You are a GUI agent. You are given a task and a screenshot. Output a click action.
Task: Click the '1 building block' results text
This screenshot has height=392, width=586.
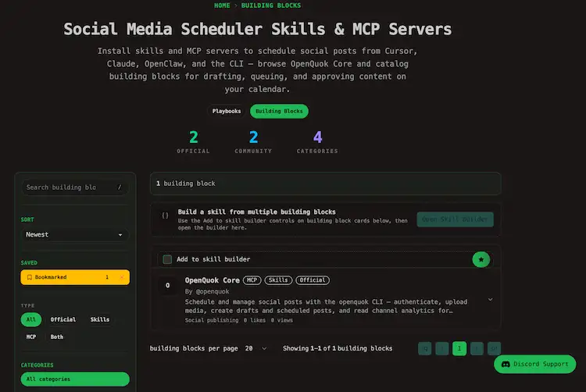click(186, 184)
